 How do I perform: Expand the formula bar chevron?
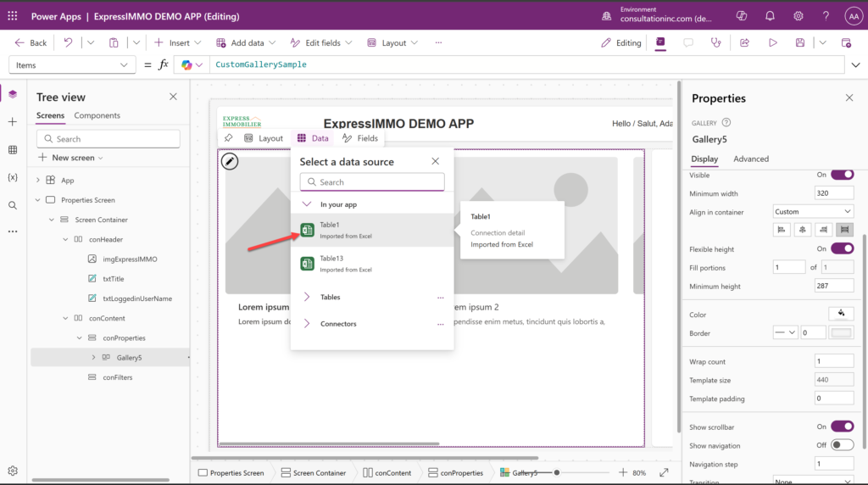click(856, 64)
